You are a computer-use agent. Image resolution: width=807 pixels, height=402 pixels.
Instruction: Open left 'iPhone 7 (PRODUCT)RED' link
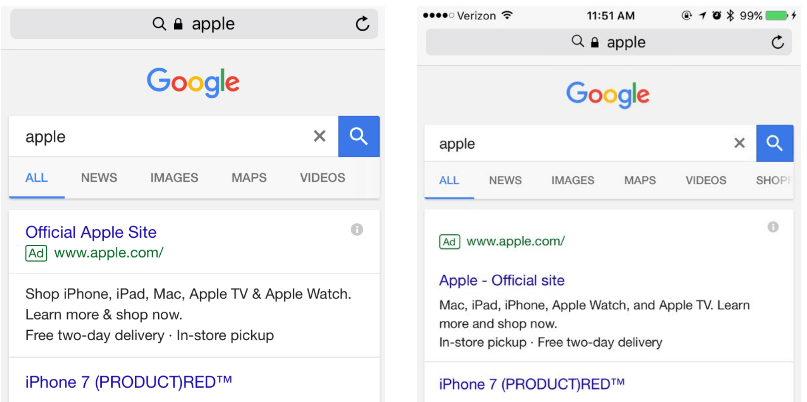[x=129, y=382]
